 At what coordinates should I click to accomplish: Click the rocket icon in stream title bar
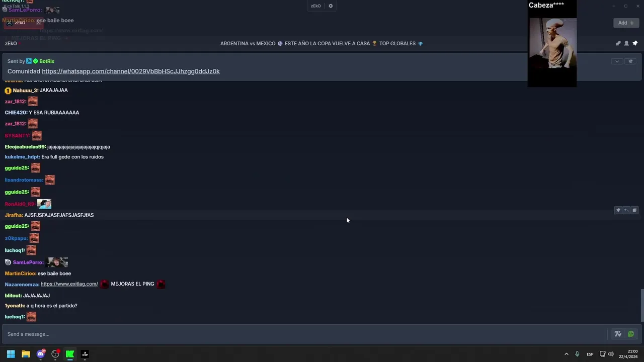pyautogui.click(x=618, y=43)
